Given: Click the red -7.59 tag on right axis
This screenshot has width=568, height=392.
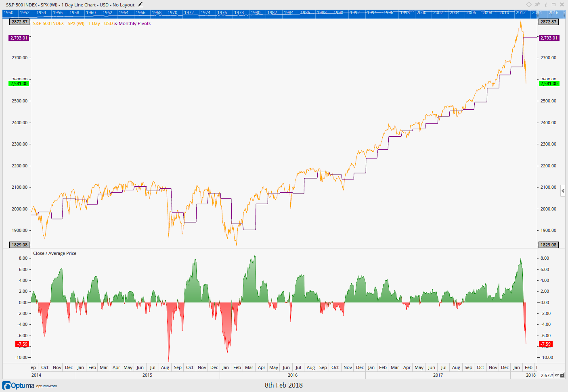Looking at the screenshot, I should tap(546, 344).
